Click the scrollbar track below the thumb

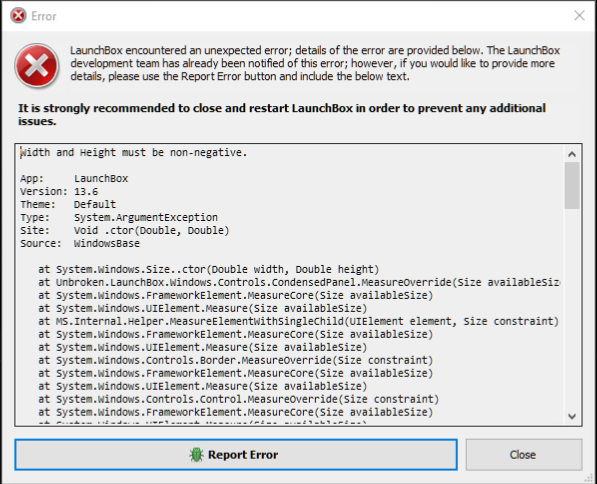[571, 308]
